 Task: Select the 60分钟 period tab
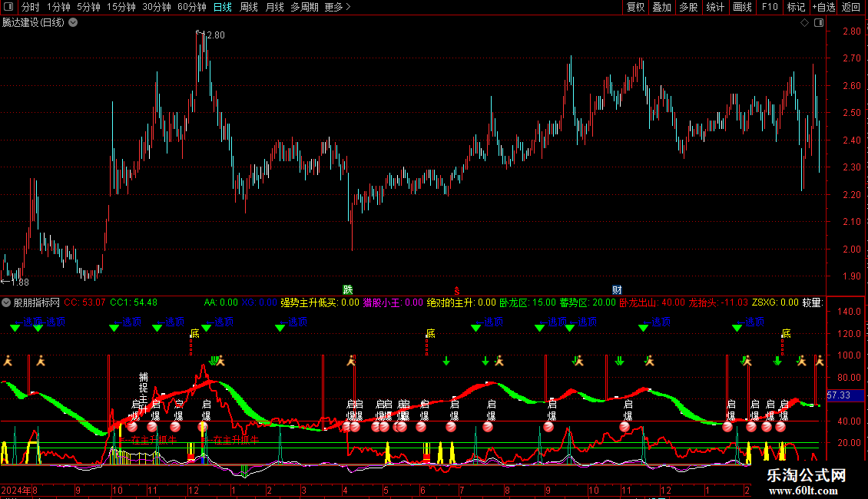coord(191,7)
